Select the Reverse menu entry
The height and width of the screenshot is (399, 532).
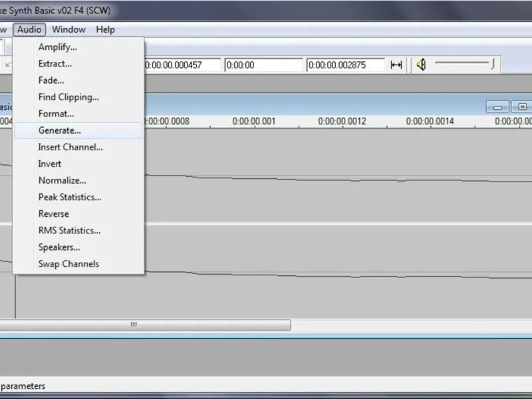click(78, 213)
